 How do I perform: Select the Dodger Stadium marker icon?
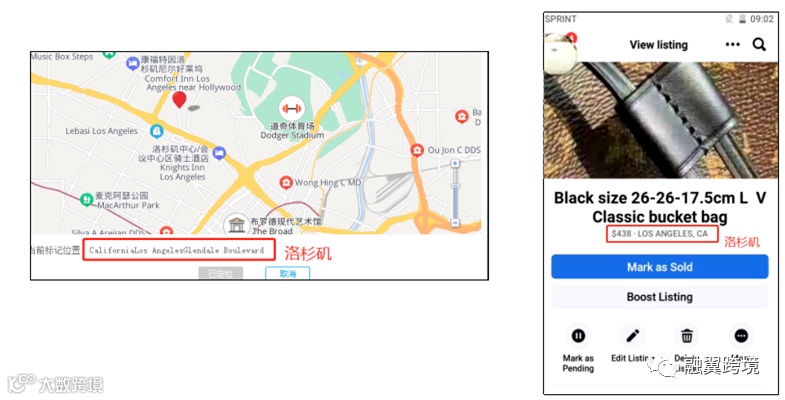291,108
